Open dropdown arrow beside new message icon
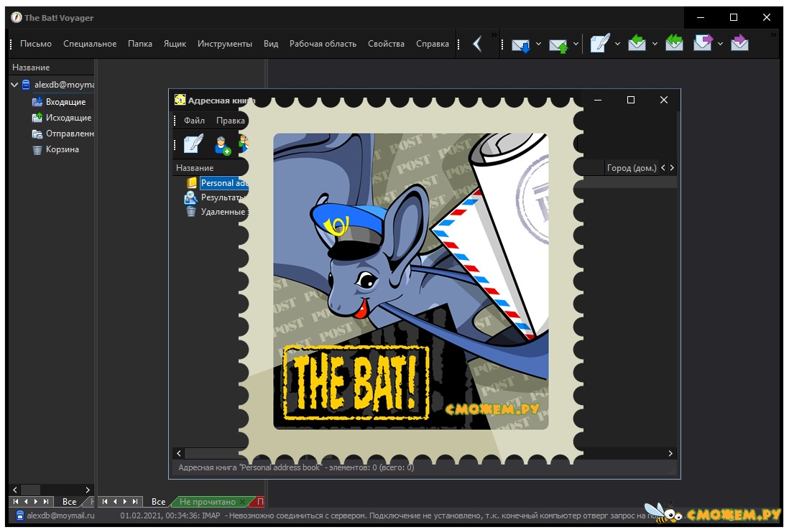The image size is (789, 532). (x=617, y=44)
